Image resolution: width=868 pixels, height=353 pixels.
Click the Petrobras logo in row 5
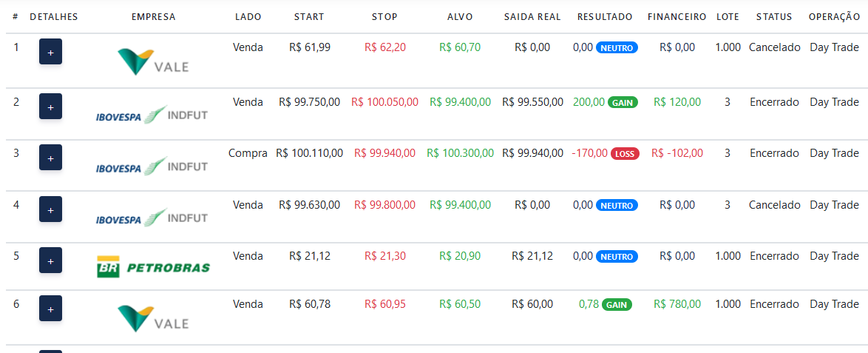(x=153, y=267)
